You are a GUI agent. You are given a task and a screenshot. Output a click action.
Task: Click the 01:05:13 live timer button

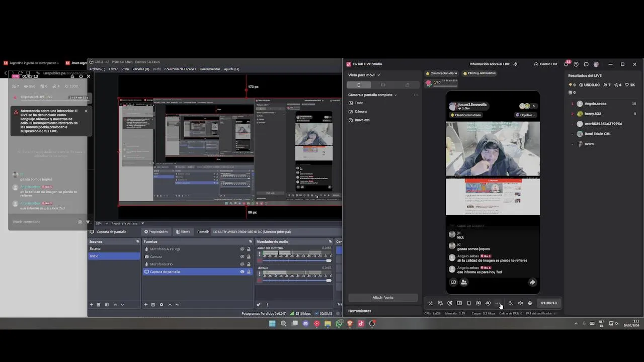[x=549, y=303]
